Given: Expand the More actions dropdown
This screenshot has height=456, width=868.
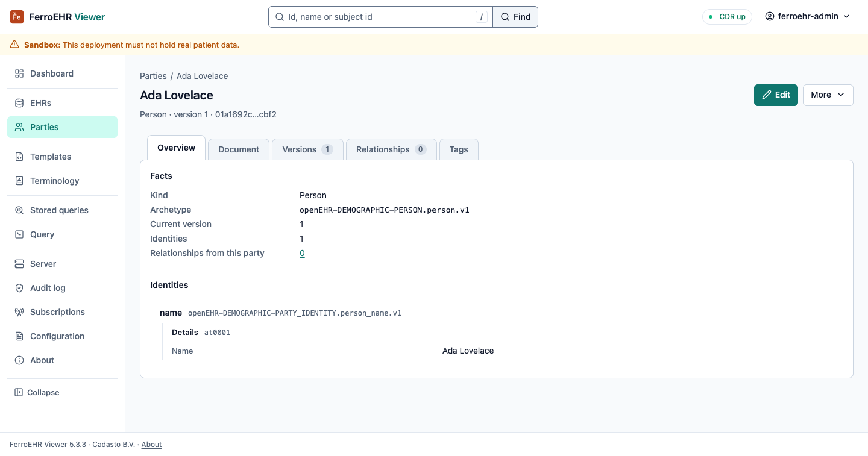Looking at the screenshot, I should [x=828, y=95].
